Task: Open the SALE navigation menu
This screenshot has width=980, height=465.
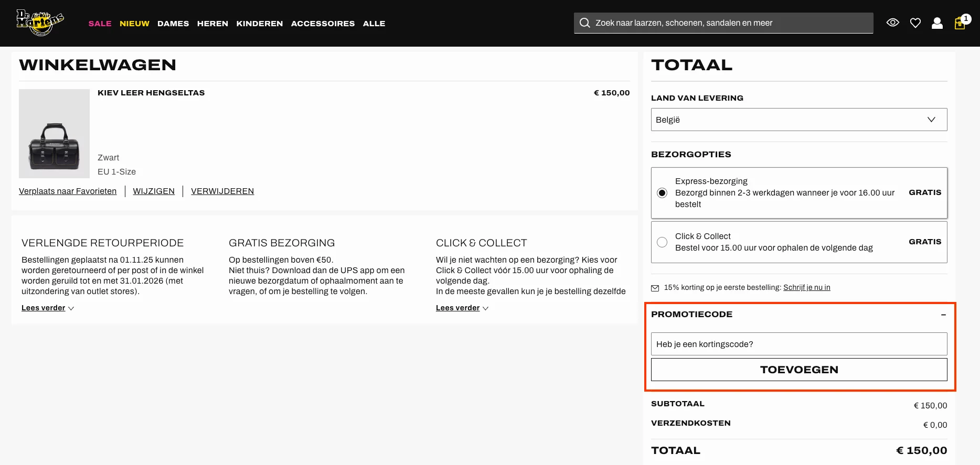Action: (100, 23)
